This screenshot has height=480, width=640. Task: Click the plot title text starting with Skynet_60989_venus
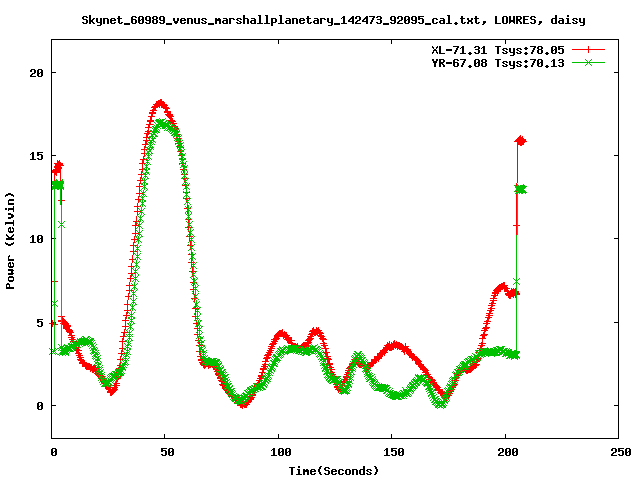click(x=333, y=20)
